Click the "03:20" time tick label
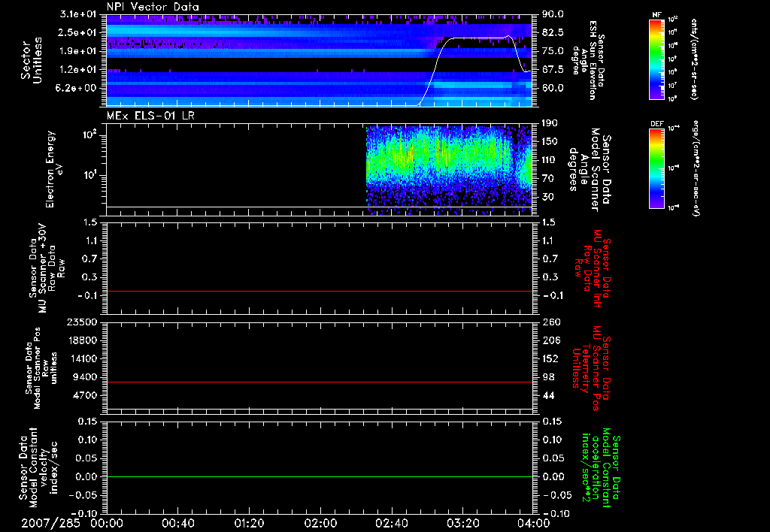Viewport: 770px width, 532px height. [462, 523]
